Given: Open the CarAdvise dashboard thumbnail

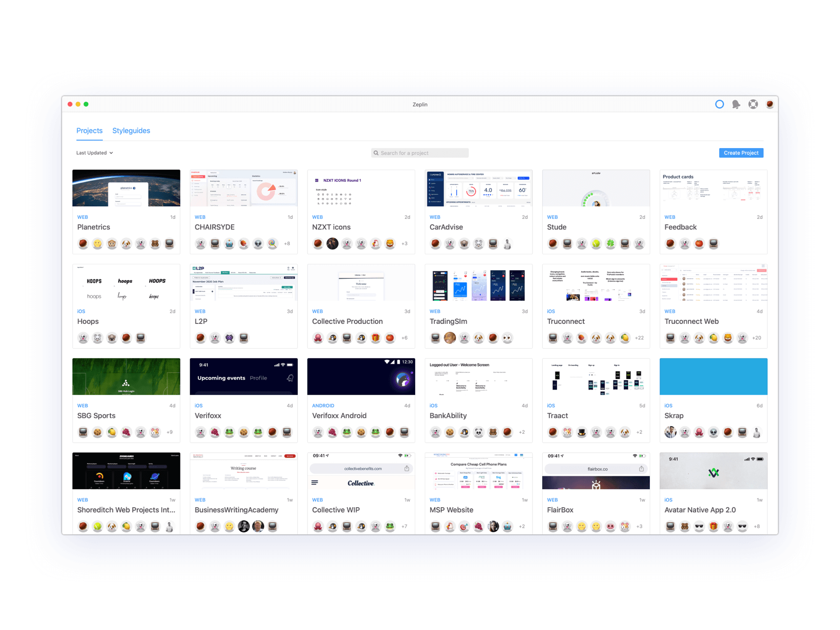Looking at the screenshot, I should click(479, 188).
